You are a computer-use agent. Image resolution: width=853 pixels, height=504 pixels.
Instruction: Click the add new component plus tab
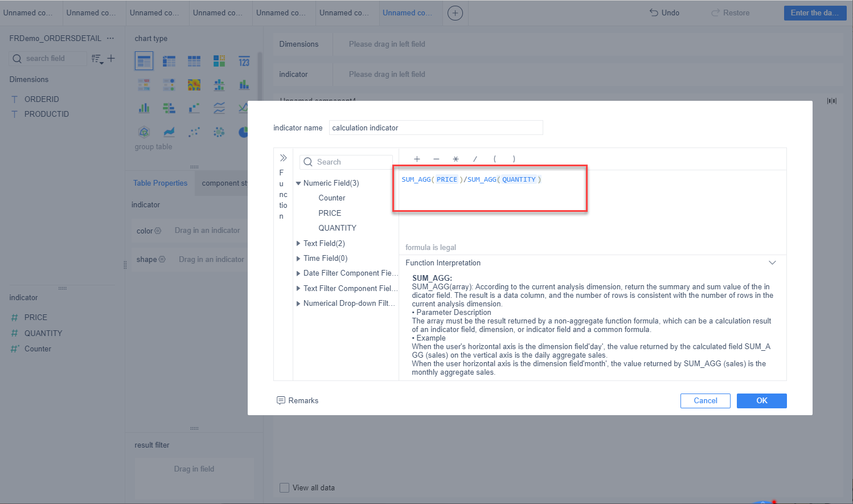coord(455,13)
